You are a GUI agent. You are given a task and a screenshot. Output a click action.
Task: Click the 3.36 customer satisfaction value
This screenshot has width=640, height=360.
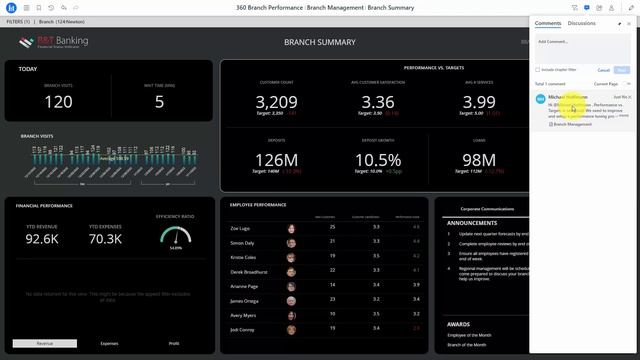pyautogui.click(x=378, y=102)
